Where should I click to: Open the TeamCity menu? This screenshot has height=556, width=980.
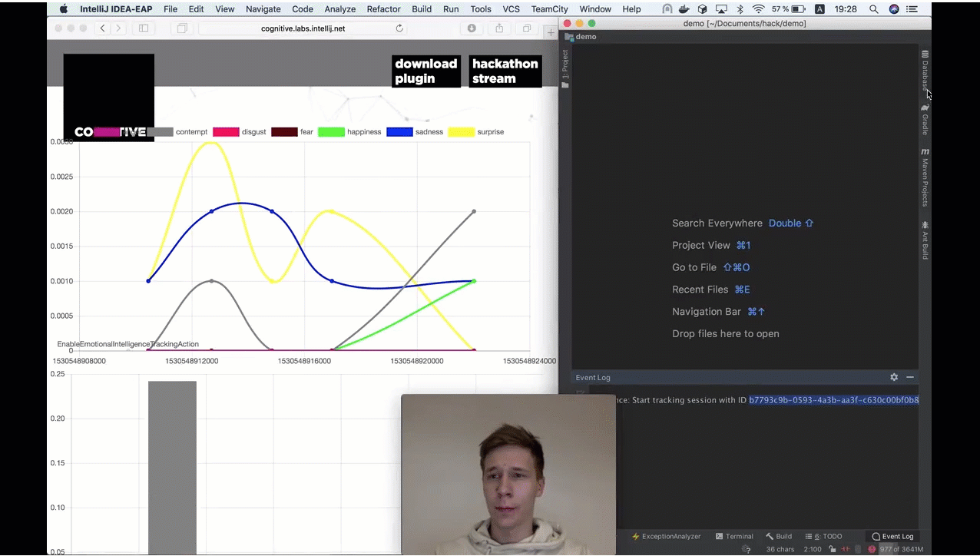(x=549, y=9)
